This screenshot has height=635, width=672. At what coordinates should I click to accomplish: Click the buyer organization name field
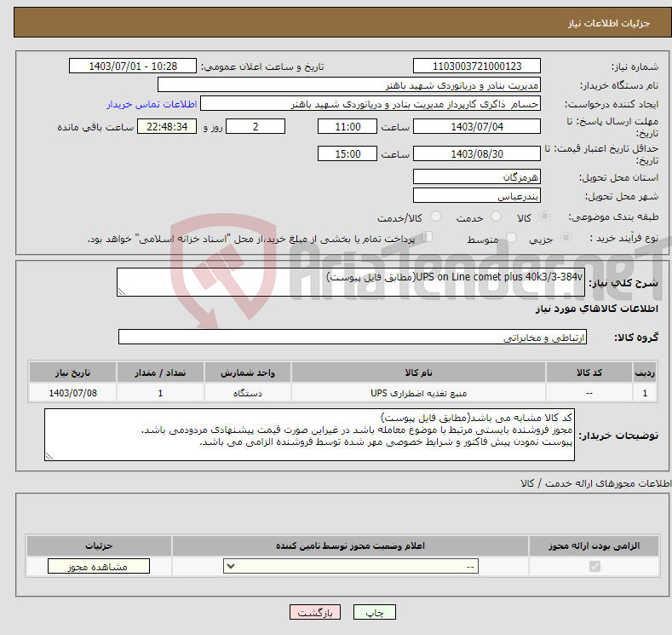click(349, 85)
